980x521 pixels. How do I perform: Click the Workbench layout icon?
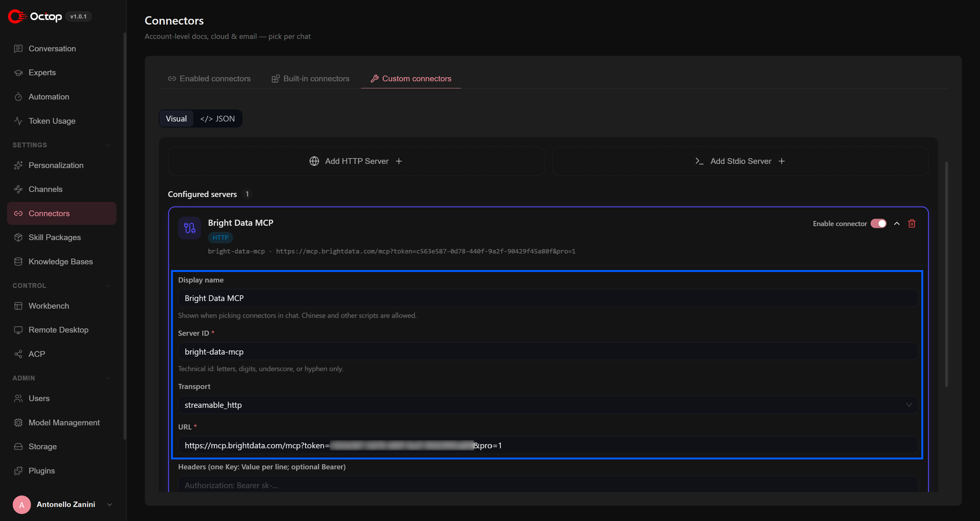(18, 306)
